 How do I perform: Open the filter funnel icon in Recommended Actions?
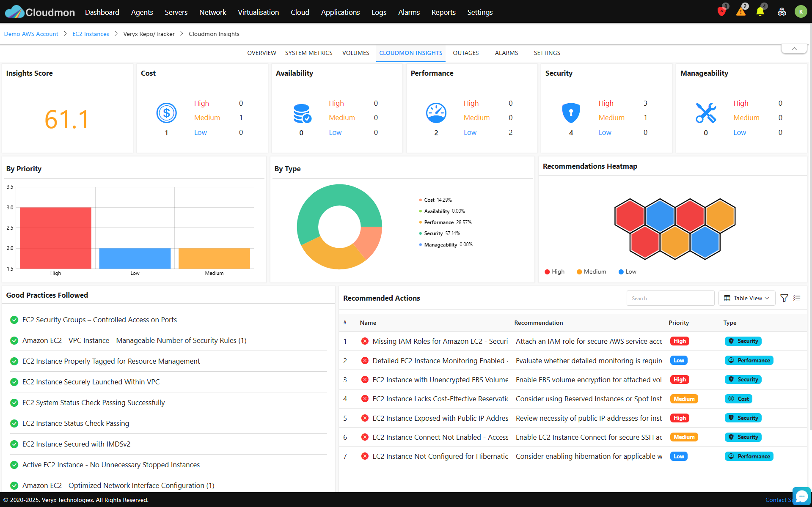pyautogui.click(x=784, y=298)
